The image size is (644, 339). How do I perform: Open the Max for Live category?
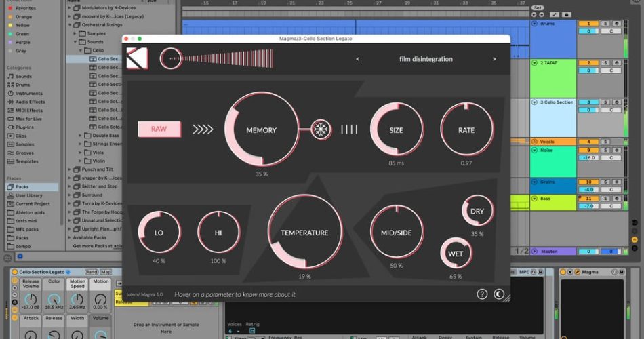[28, 119]
